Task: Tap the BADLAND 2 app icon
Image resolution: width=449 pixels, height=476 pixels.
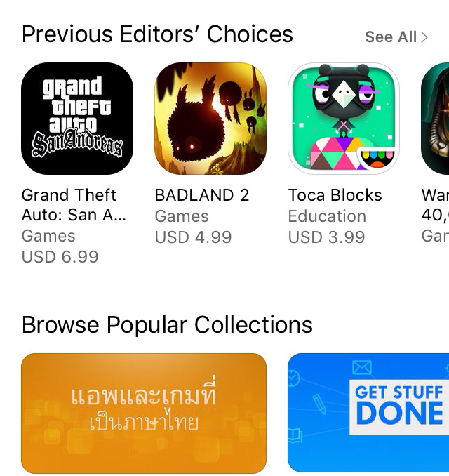Action: coord(210,119)
